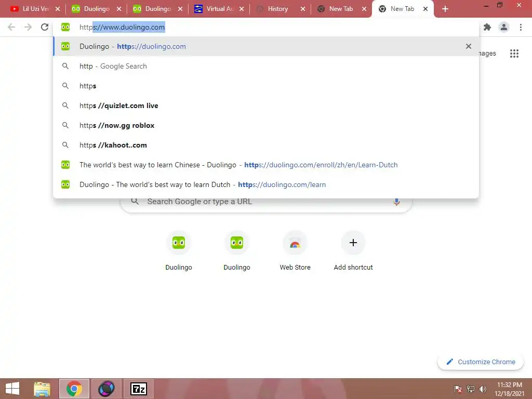
Task: Open the learn Chinese Duolingo suggestion
Action: 266,165
